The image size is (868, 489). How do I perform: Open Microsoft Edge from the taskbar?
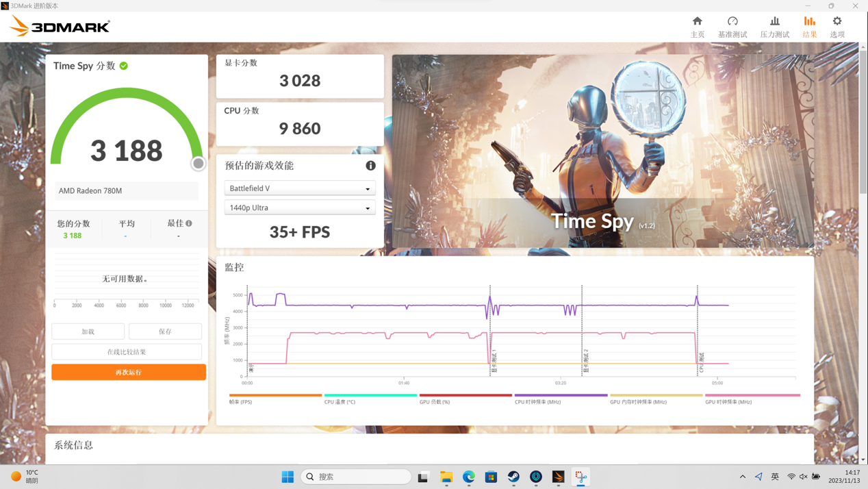click(x=469, y=477)
